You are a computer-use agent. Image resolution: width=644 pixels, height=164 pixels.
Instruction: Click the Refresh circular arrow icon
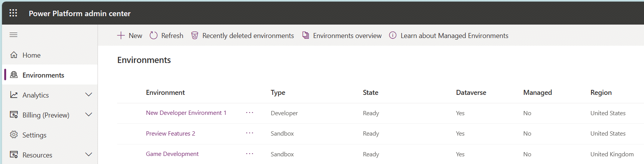154,35
